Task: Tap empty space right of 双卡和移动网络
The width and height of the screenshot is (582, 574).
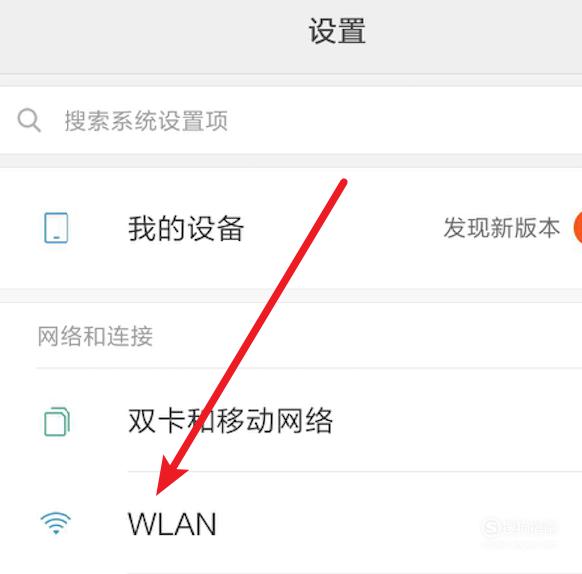Action: (x=457, y=420)
